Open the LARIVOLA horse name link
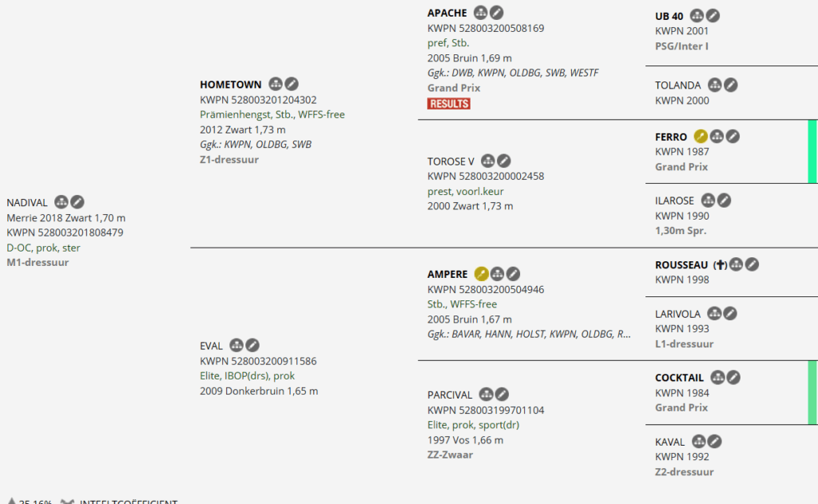This screenshot has width=818, height=504. 677,314
